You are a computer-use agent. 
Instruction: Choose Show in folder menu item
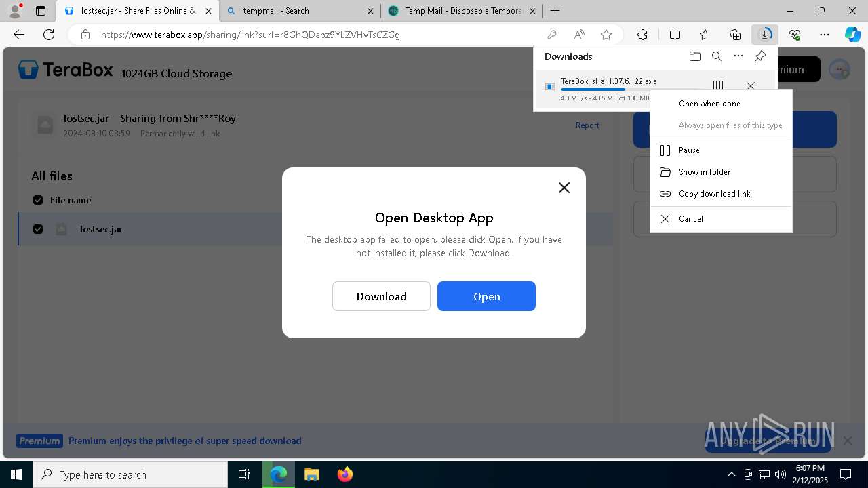[x=721, y=172]
